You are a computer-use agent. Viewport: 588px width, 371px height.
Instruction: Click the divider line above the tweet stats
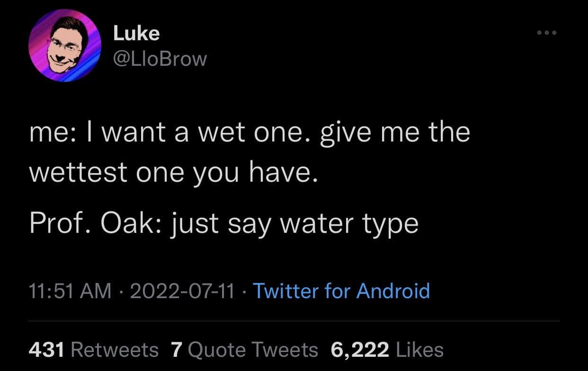point(294,321)
